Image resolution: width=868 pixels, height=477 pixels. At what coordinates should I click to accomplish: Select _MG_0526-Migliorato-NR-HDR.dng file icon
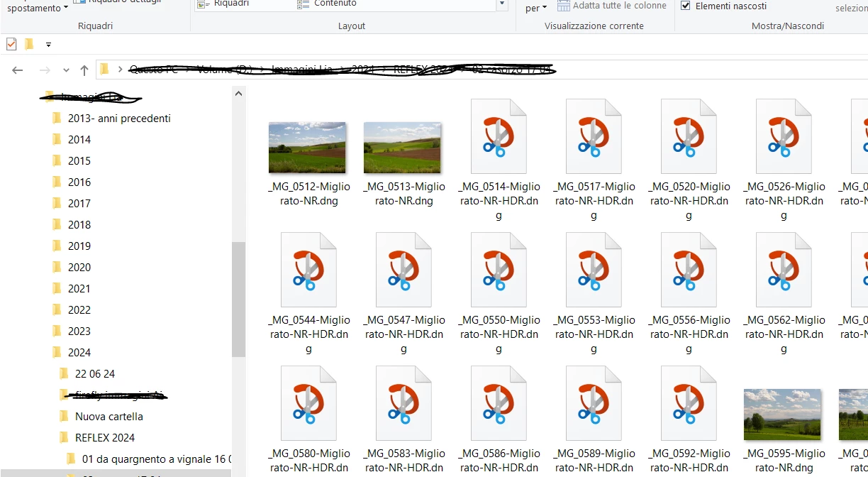point(784,136)
